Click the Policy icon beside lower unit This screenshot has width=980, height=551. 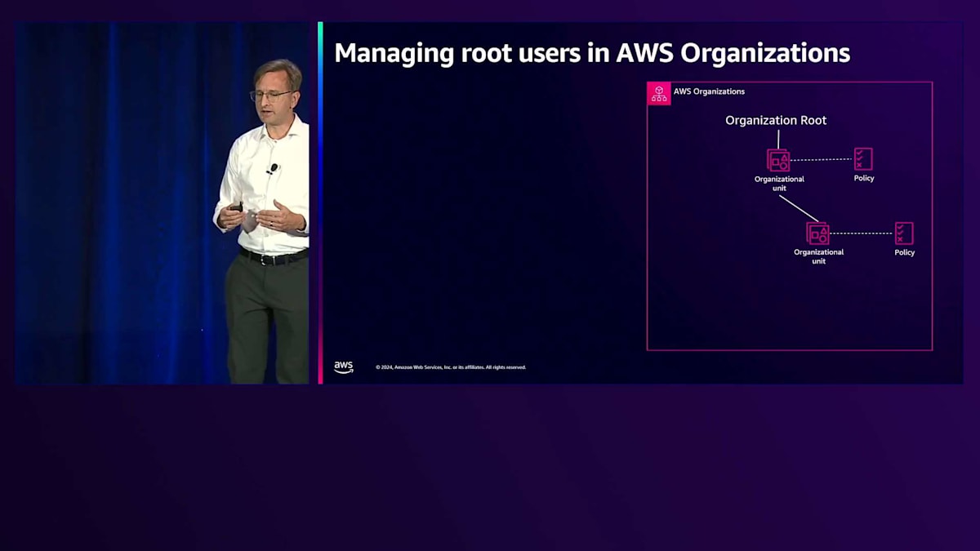904,233
